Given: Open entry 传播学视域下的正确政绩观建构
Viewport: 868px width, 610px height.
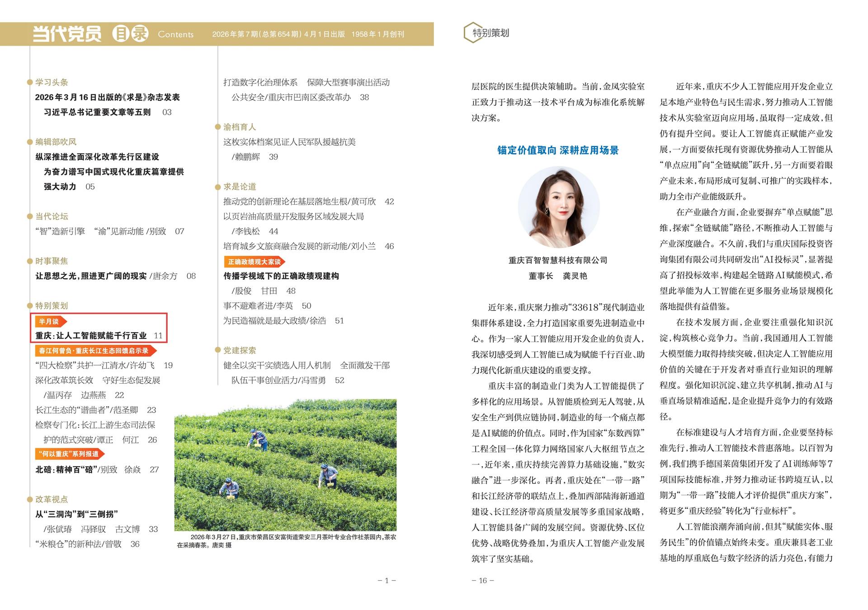Looking at the screenshot, I should click(x=281, y=276).
